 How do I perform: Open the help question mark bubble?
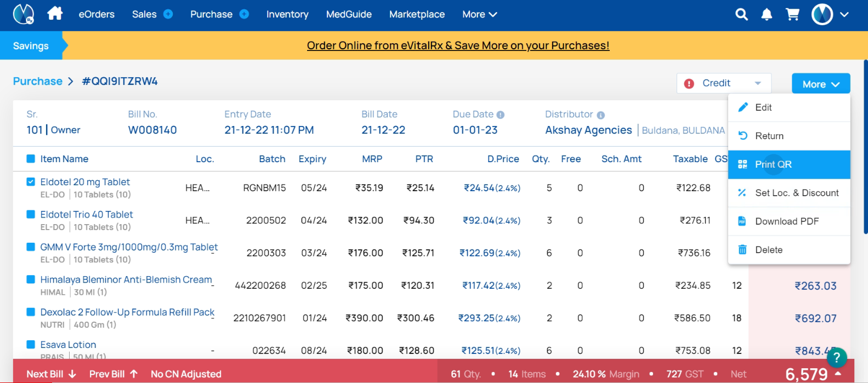pos(836,358)
